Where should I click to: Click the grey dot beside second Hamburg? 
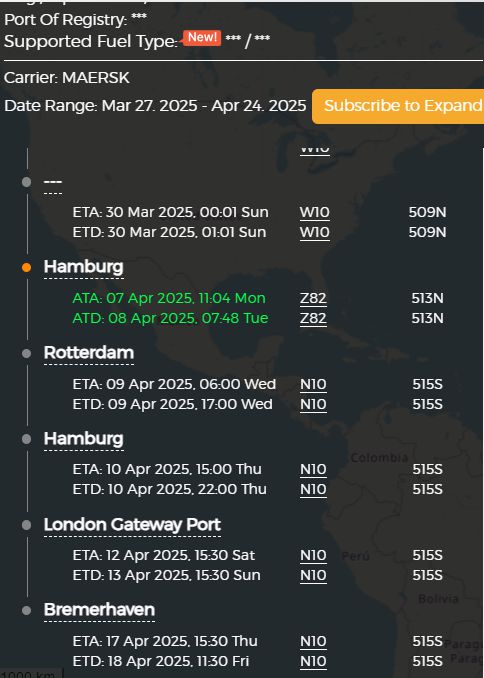26,439
